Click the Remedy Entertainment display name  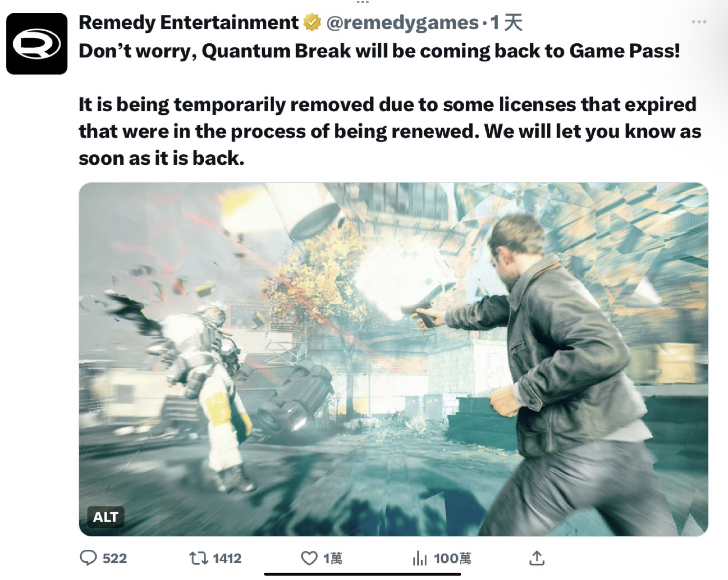pos(188,22)
